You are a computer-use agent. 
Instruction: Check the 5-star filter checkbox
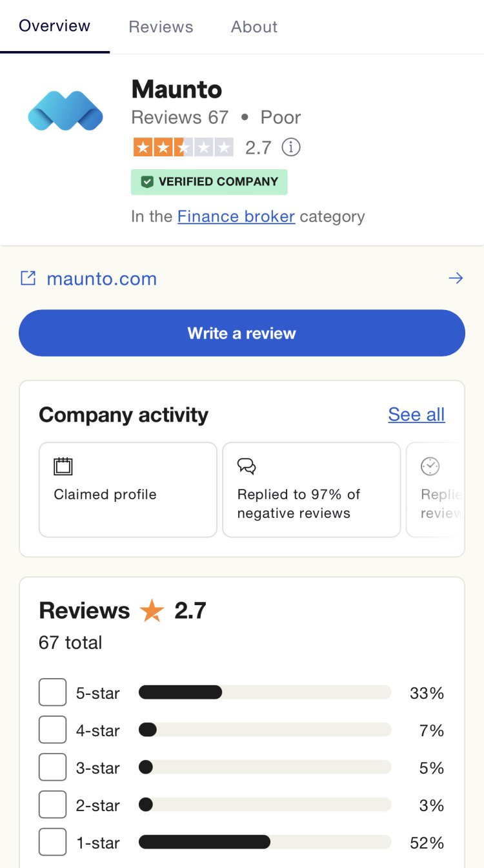[x=52, y=693]
